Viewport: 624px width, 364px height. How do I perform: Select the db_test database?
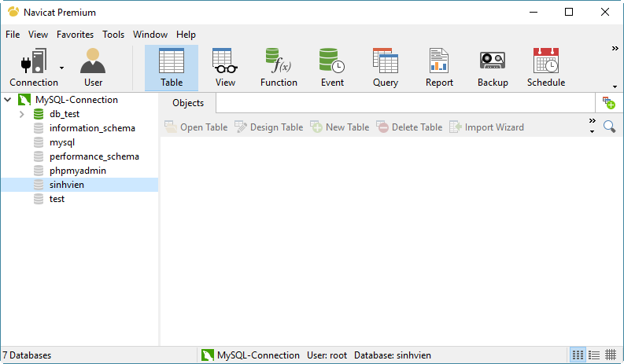coord(65,114)
